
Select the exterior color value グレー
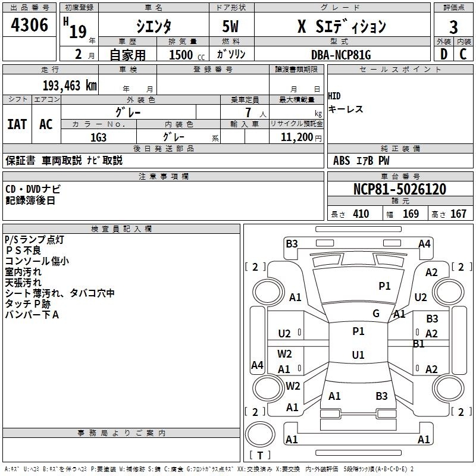point(128,112)
